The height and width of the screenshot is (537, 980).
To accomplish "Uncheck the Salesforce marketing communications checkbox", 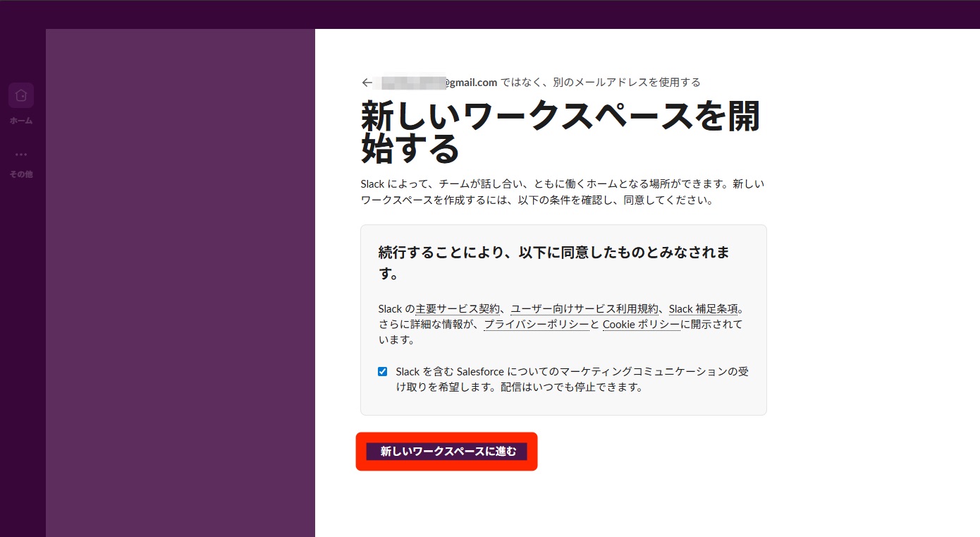I will click(x=382, y=371).
